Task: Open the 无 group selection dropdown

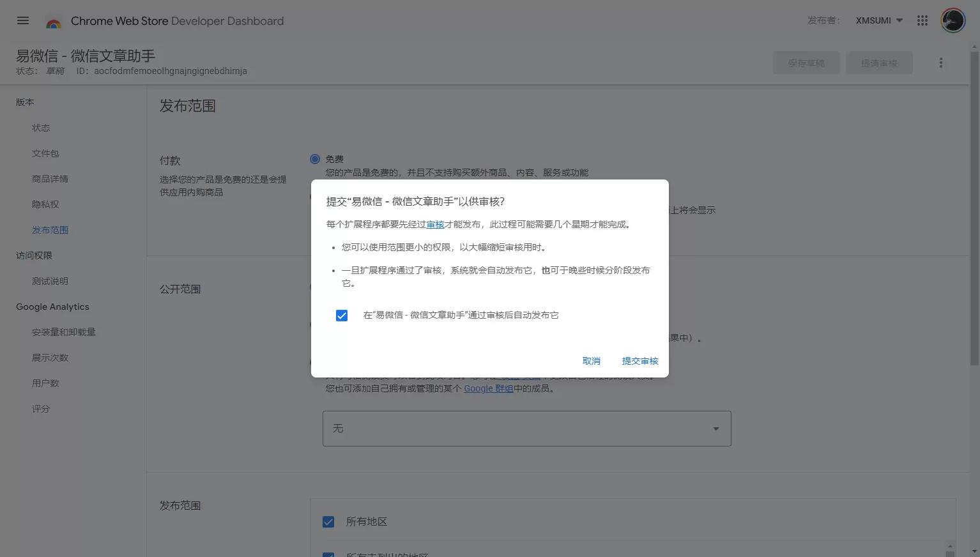Action: pos(526,428)
